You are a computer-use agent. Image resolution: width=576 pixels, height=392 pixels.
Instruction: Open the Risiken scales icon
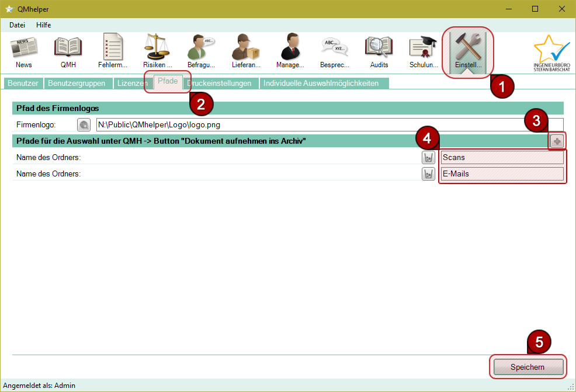pyautogui.click(x=157, y=51)
